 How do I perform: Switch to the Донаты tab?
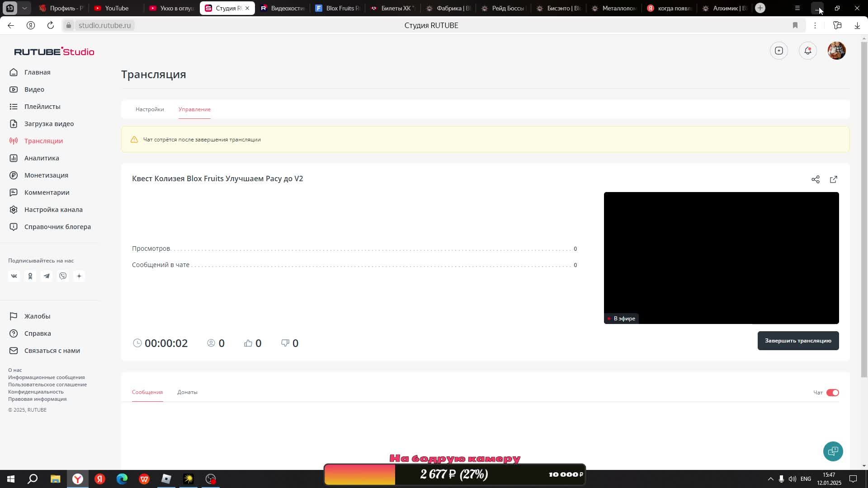(x=187, y=392)
